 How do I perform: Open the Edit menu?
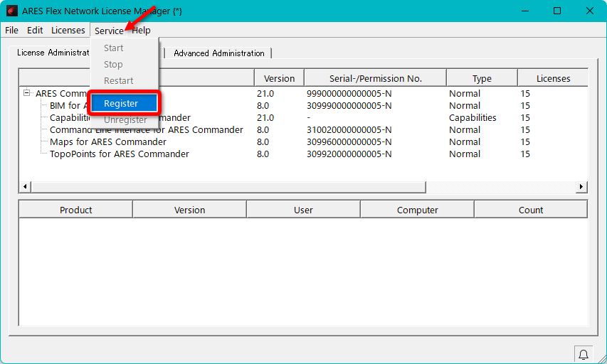[35, 31]
